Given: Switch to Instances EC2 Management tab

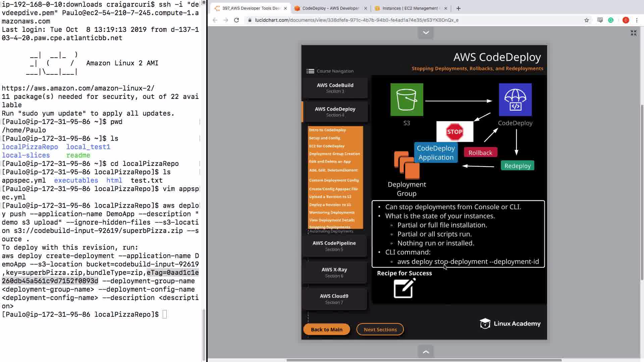Looking at the screenshot, I should coord(410,8).
